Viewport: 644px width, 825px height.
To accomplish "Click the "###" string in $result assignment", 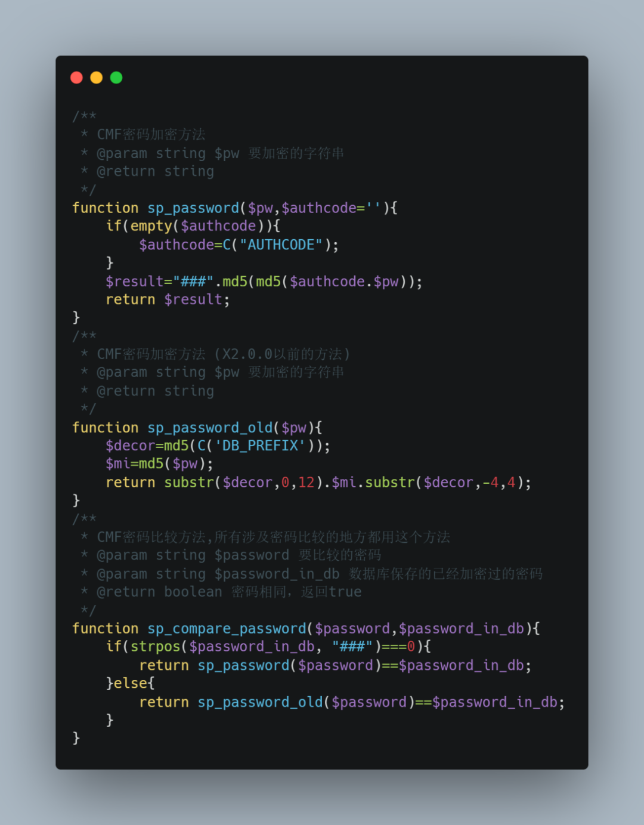I will (x=193, y=282).
